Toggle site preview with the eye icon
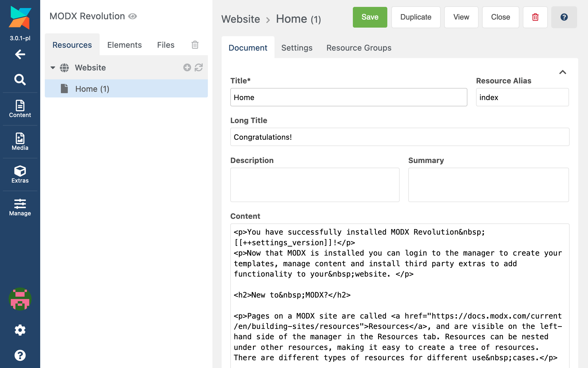 coord(132,16)
